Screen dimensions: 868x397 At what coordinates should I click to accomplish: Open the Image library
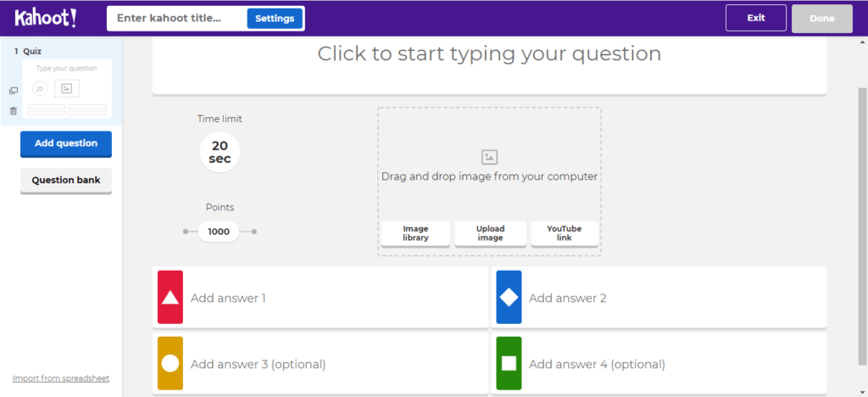click(x=415, y=233)
